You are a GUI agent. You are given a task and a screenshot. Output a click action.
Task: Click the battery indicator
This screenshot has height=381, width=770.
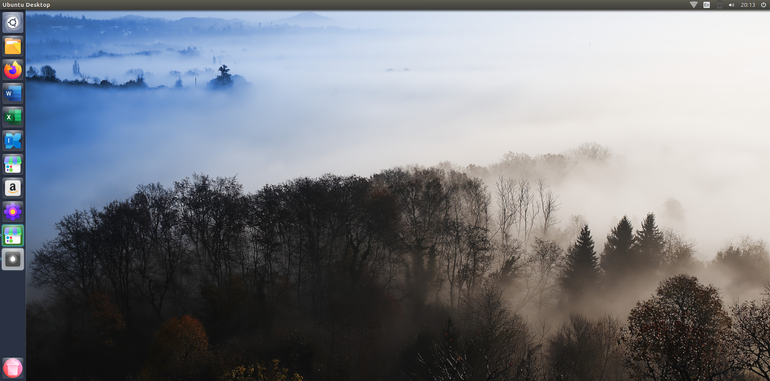pos(719,5)
